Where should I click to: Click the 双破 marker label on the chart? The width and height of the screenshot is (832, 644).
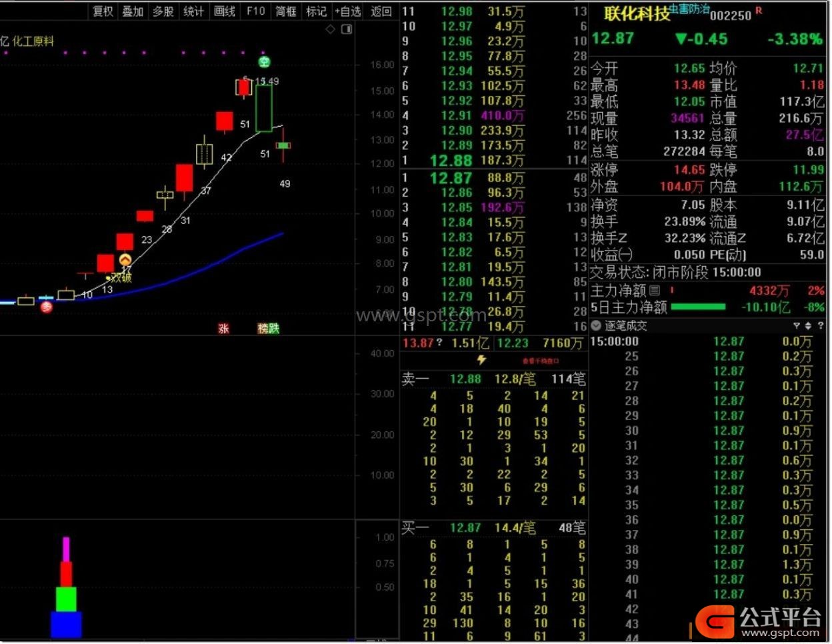121,278
